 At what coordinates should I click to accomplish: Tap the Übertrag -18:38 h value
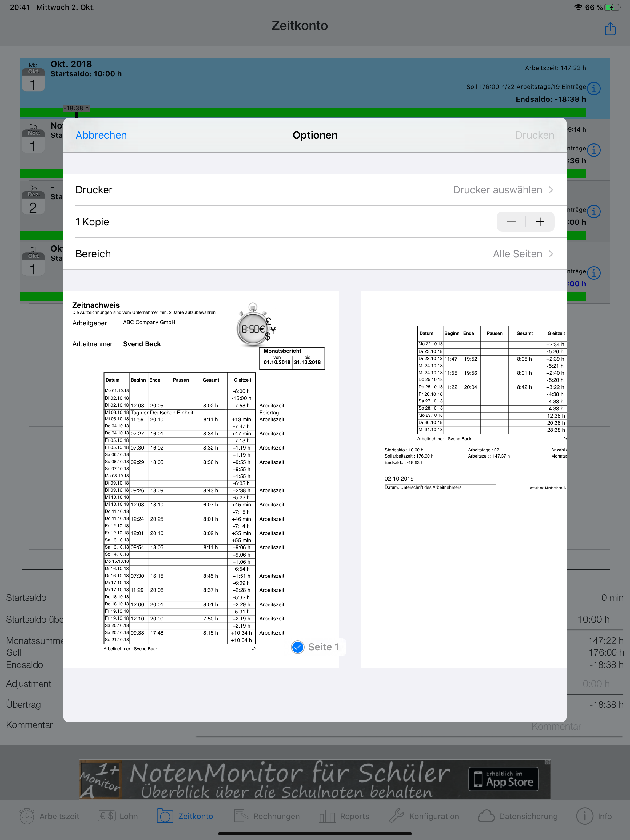[x=606, y=705]
